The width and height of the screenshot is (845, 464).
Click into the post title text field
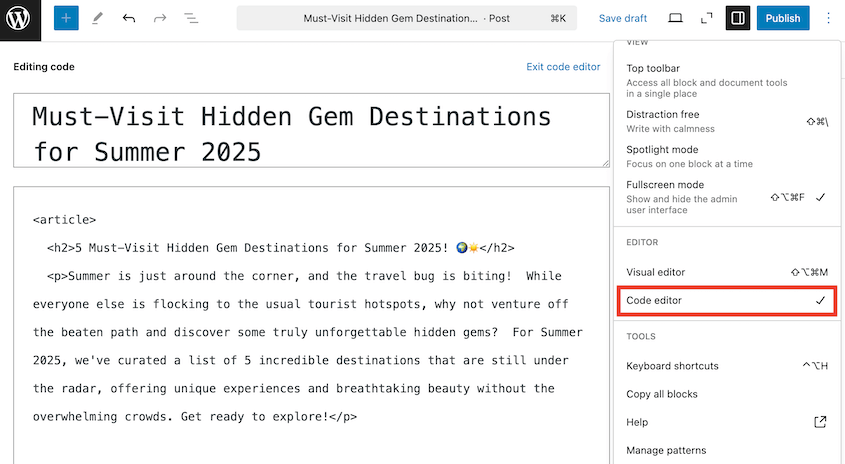311,130
